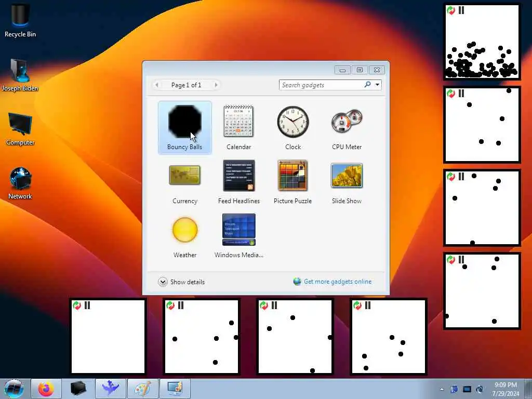Expand Show details in the gadget gallery

pyautogui.click(x=181, y=282)
